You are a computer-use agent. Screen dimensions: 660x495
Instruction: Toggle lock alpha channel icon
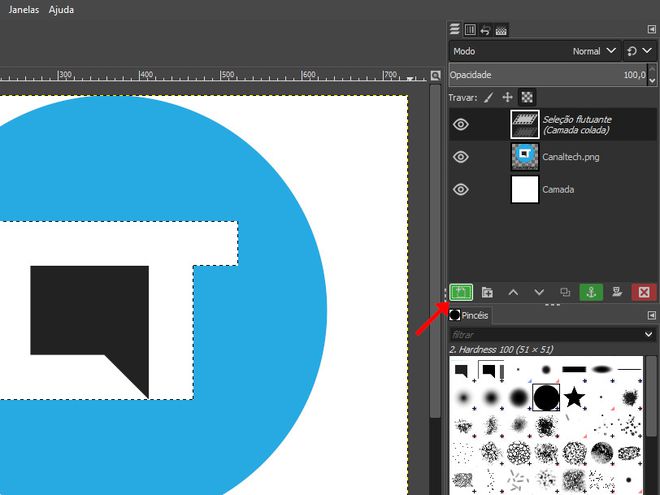527,98
